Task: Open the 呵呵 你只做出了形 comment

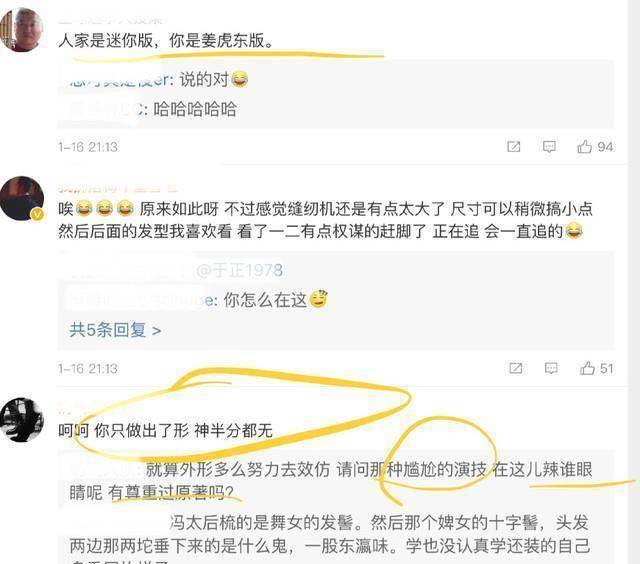Action: coord(165,430)
